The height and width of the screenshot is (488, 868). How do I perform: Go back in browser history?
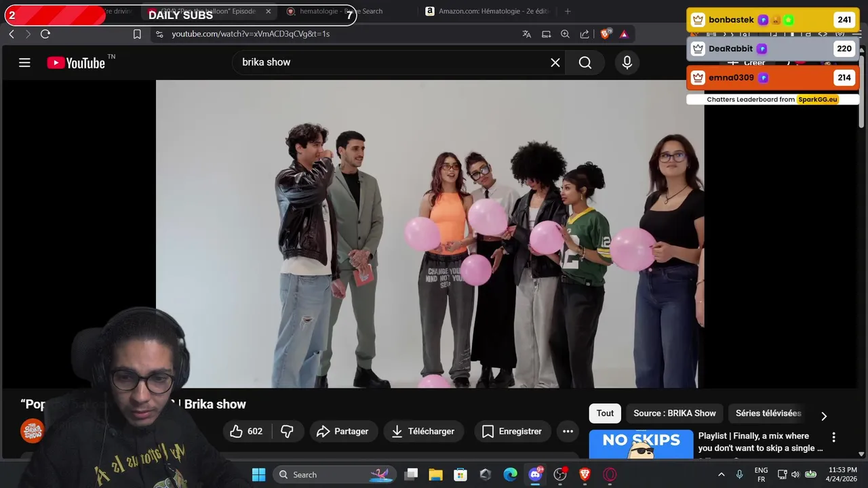click(x=12, y=34)
